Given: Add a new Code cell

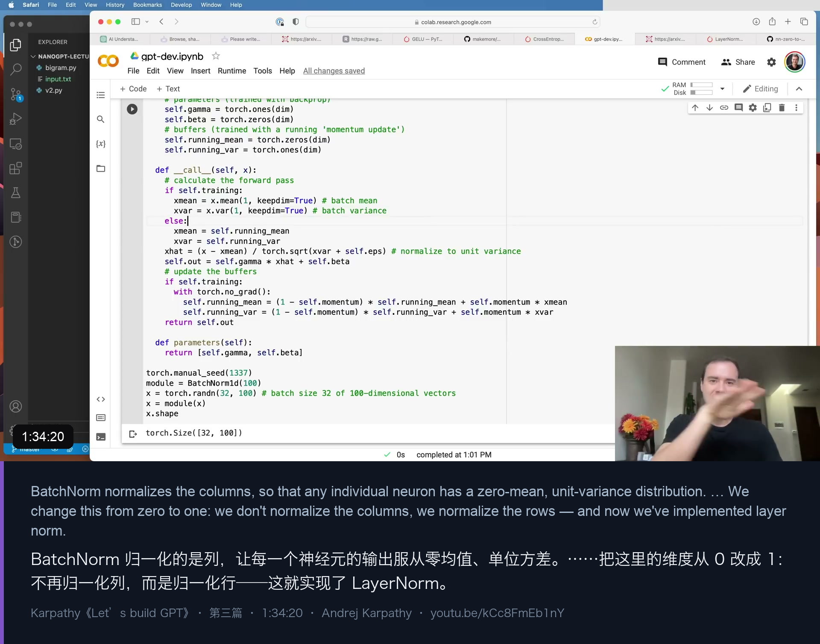Looking at the screenshot, I should tap(133, 89).
